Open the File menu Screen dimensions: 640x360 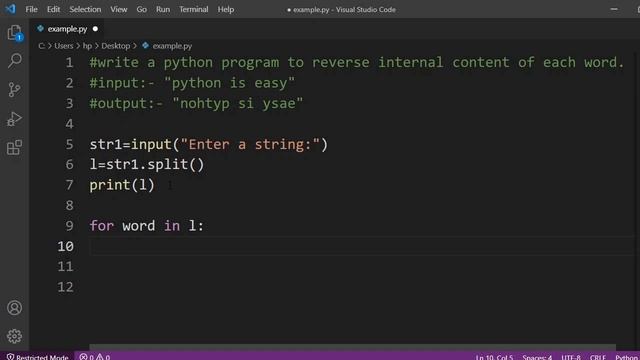[31, 9]
